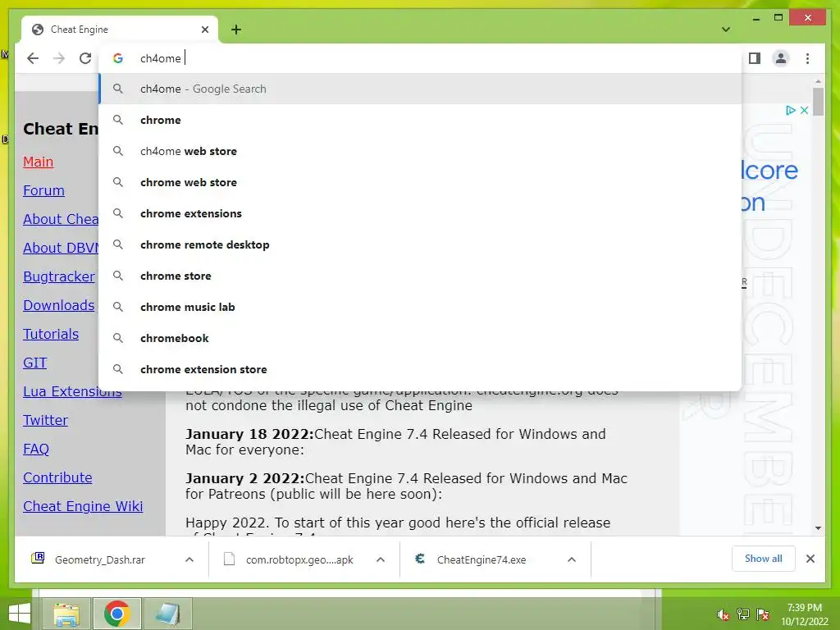Open a new tab with plus button

pos(236,30)
